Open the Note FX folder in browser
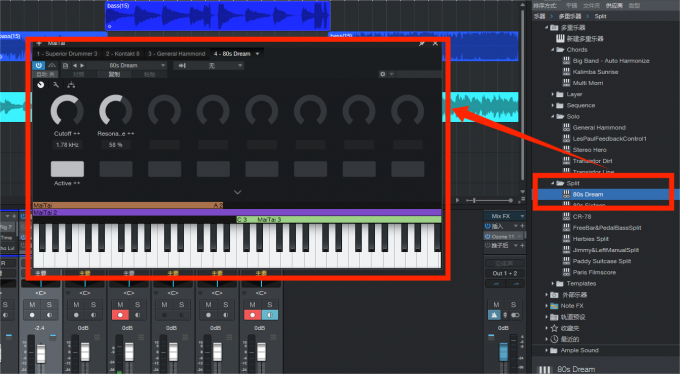Image resolution: width=680 pixels, height=374 pixels. point(572,306)
